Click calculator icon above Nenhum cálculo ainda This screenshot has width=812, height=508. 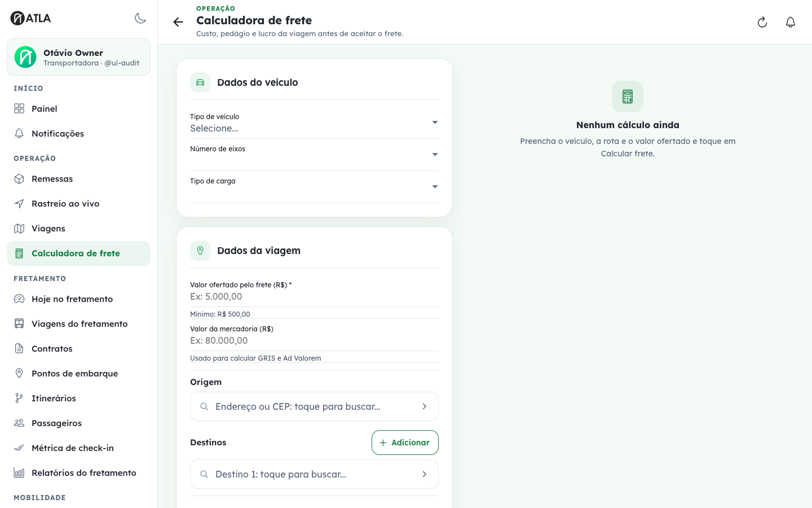(x=628, y=97)
